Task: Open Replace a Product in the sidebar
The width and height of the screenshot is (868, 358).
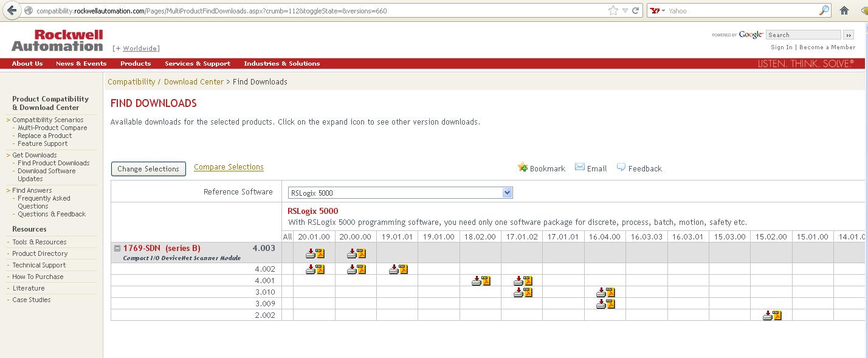Action: point(45,136)
